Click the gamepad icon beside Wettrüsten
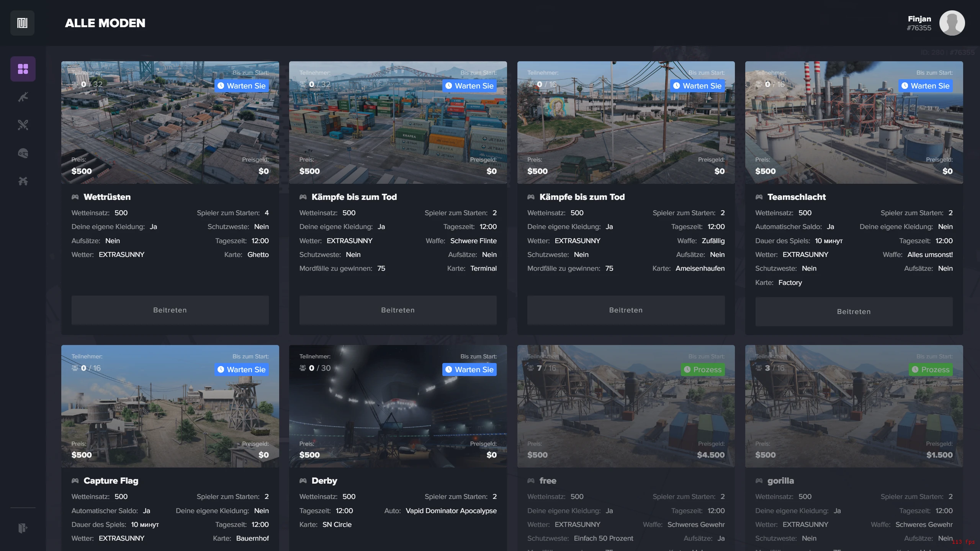 coord(75,197)
